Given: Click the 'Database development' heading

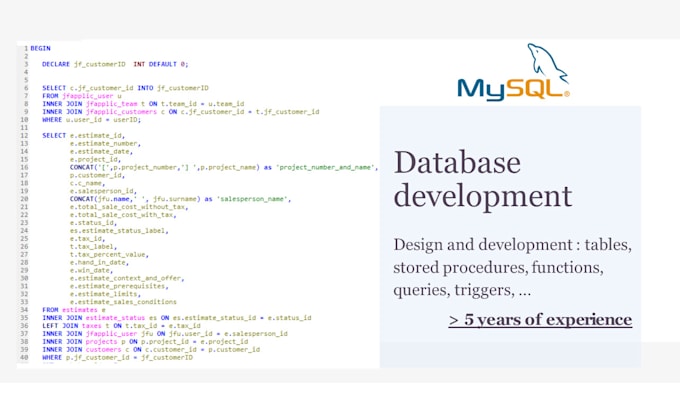Looking at the screenshot, I should (x=483, y=179).
